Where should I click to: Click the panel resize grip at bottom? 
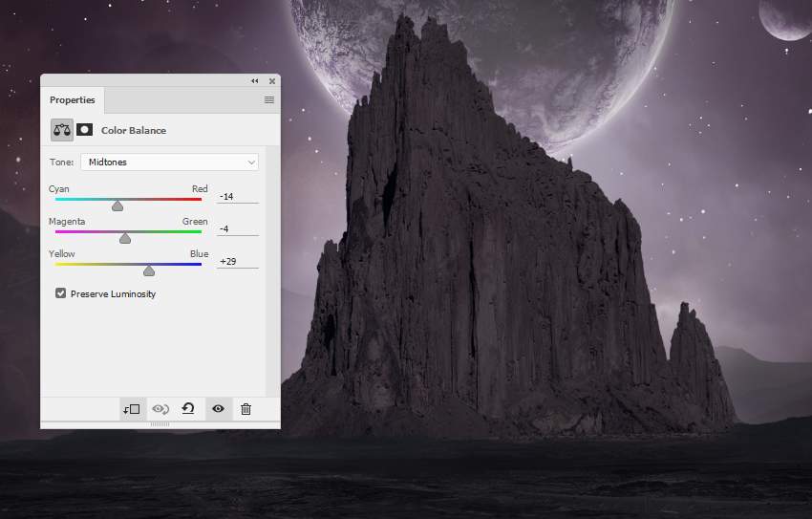pyautogui.click(x=160, y=424)
